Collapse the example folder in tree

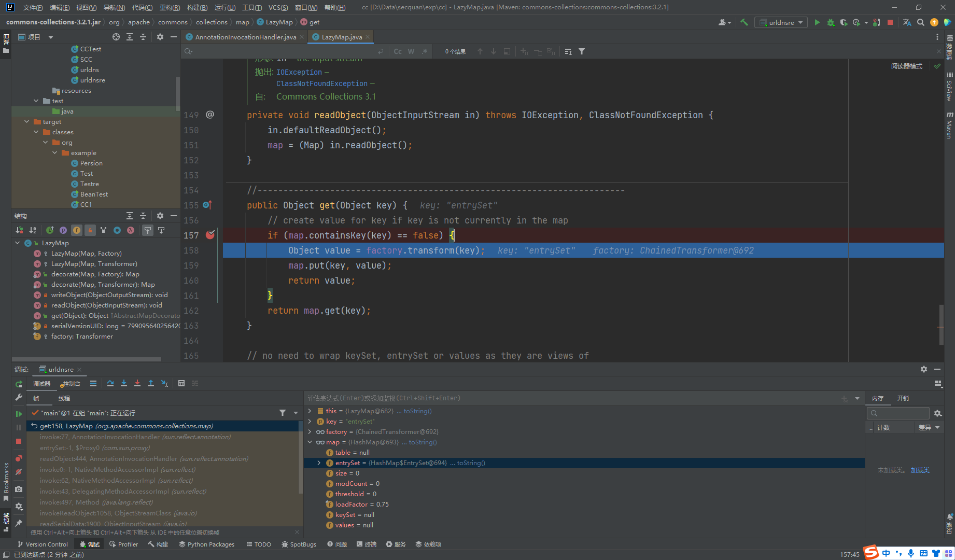click(x=54, y=152)
